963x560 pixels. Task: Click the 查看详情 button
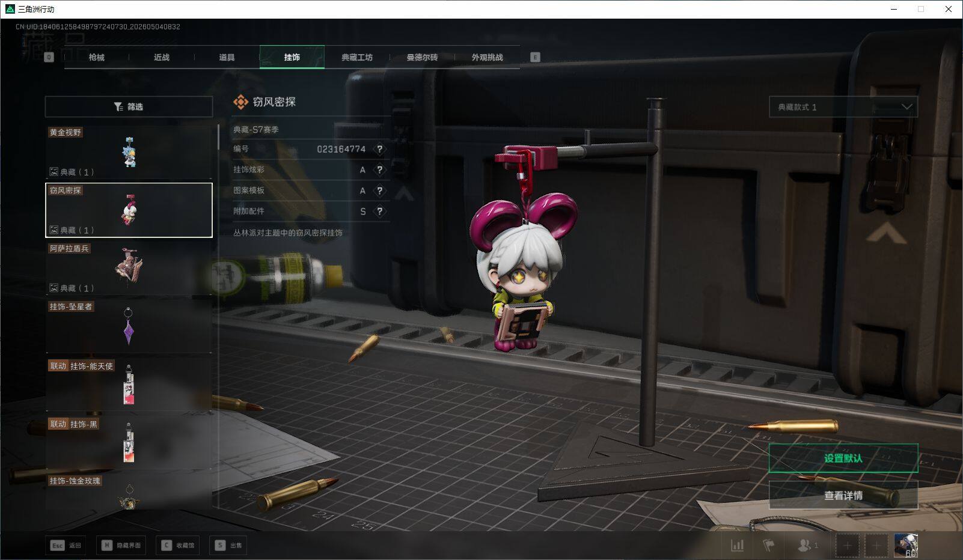tap(843, 496)
